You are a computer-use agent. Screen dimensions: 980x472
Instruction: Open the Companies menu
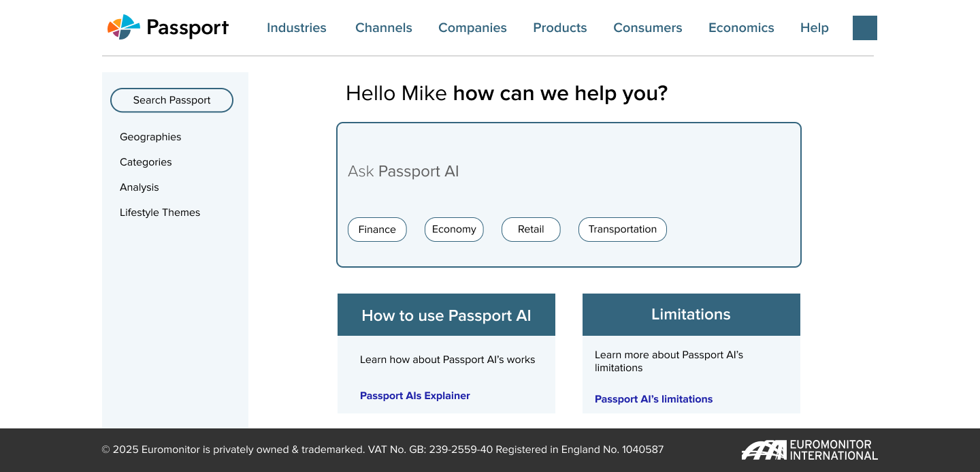pyautogui.click(x=472, y=28)
